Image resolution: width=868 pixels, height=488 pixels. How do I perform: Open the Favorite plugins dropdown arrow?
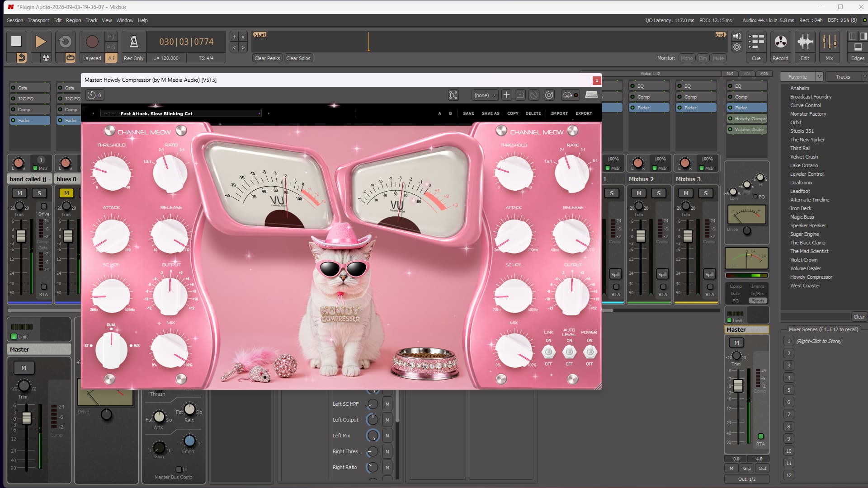coord(819,77)
